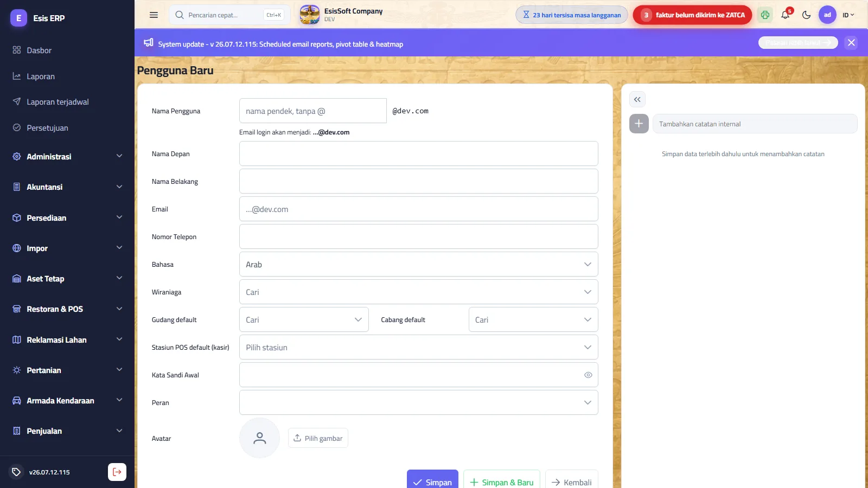Click the logout icon beside version number
This screenshot has width=868, height=488.
117,472
